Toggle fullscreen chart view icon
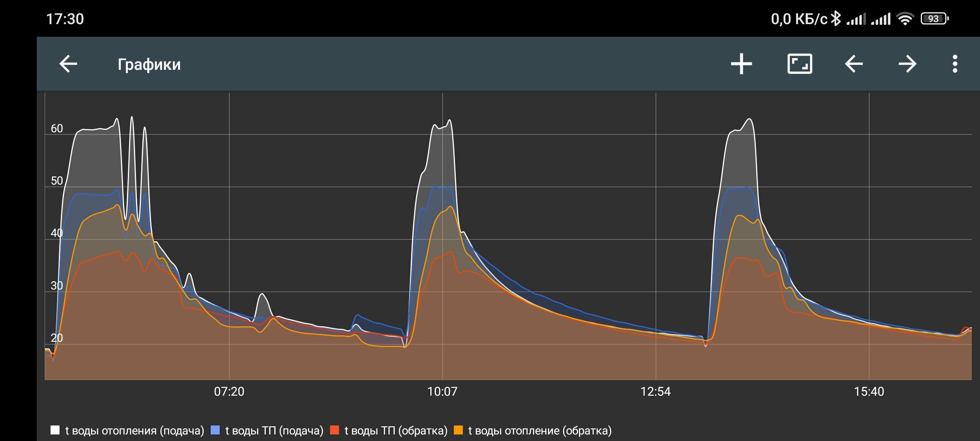Screen dimensions: 980x441 tap(800, 64)
